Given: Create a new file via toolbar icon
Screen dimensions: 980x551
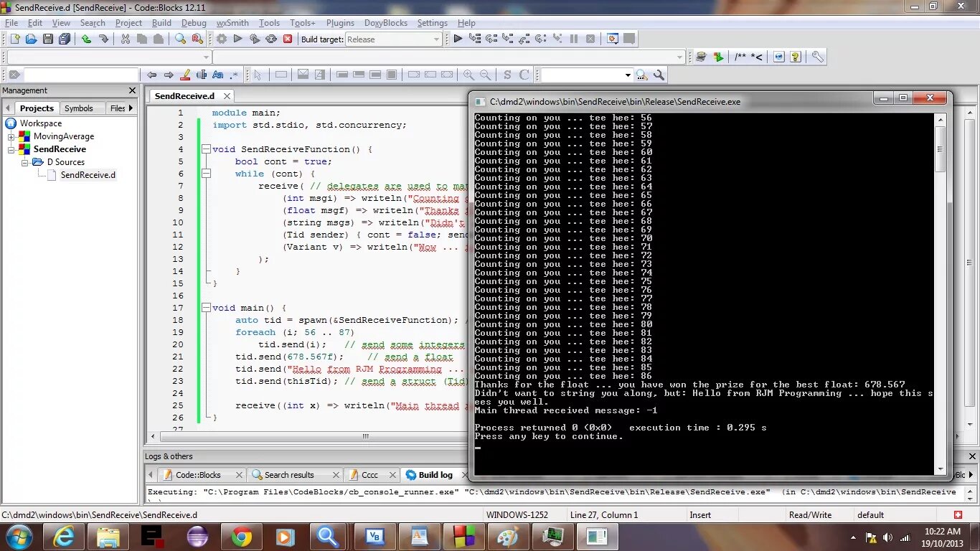Looking at the screenshot, I should (14, 39).
